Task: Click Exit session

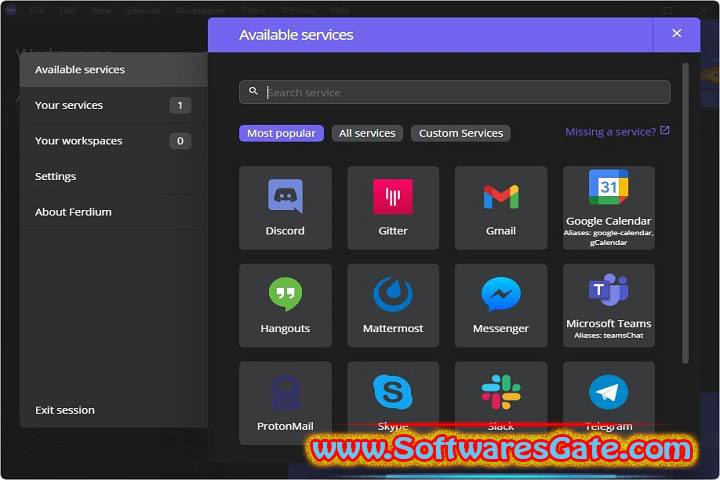Action: coord(65,410)
